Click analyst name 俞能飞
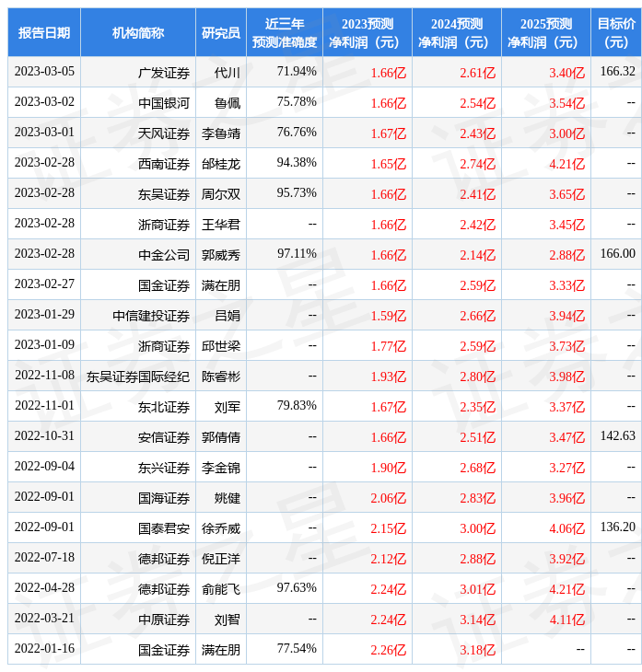 pos(221,590)
